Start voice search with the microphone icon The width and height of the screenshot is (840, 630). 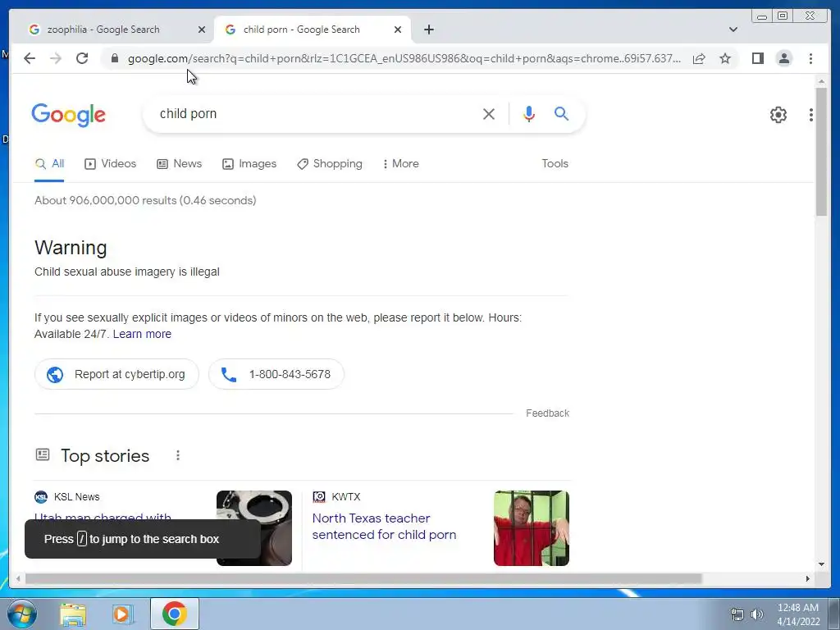(x=529, y=113)
